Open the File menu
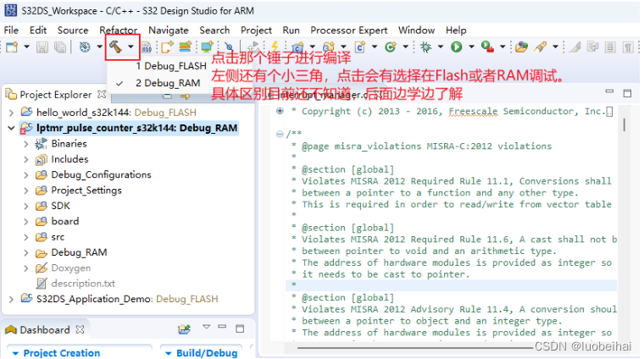 tap(11, 30)
